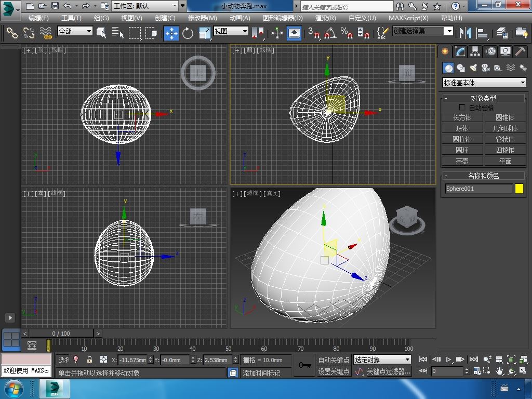Click the 长方体 box button
Screen dimensions: 532x399
tap(462, 117)
